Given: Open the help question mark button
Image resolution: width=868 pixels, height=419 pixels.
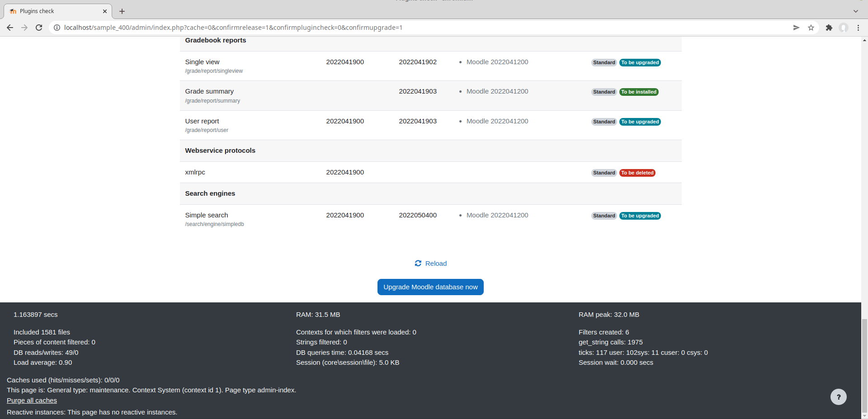Looking at the screenshot, I should click(x=839, y=397).
